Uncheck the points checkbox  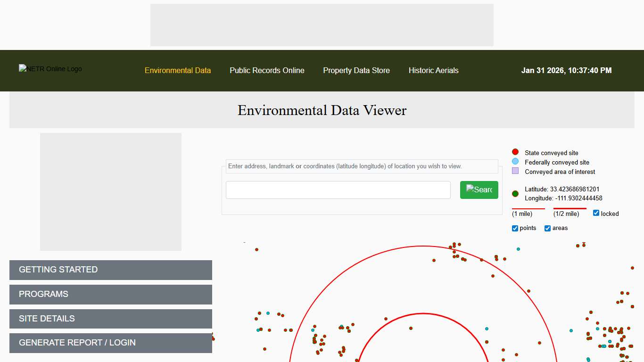tap(514, 228)
